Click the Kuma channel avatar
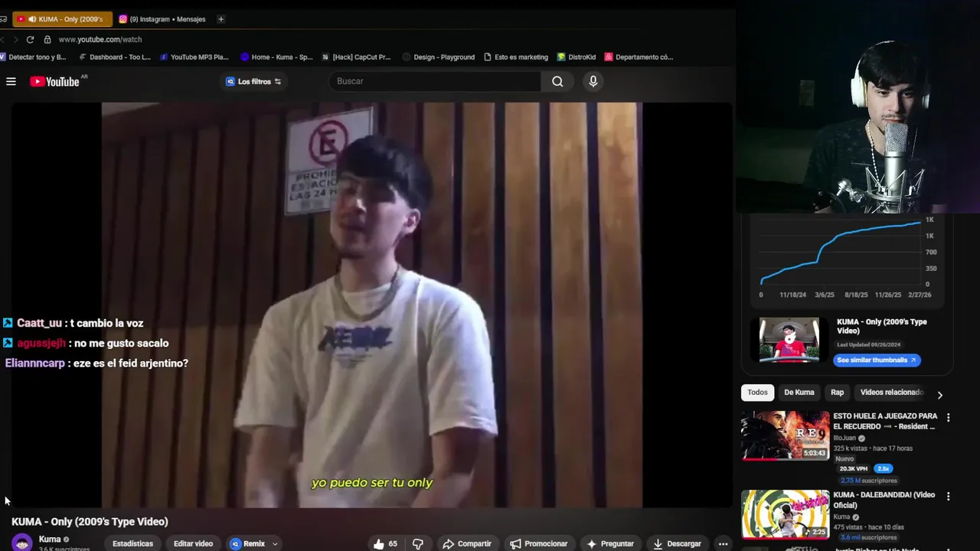This screenshot has width=980, height=551. 22,542
